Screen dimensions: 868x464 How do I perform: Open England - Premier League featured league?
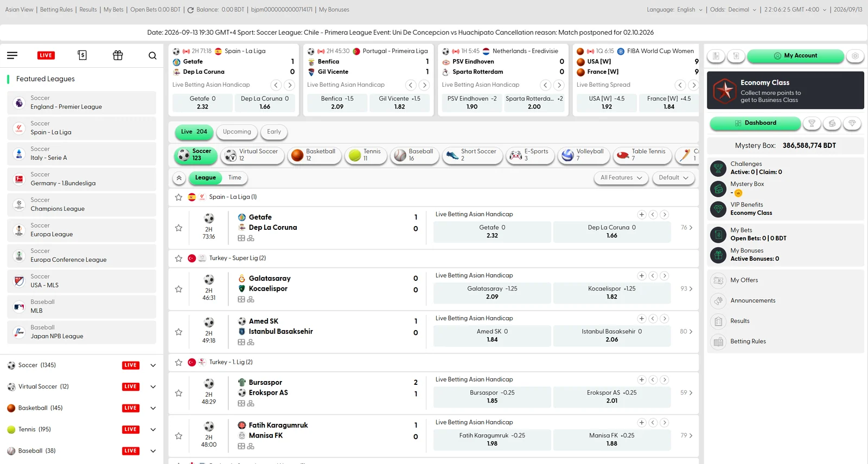pos(81,102)
